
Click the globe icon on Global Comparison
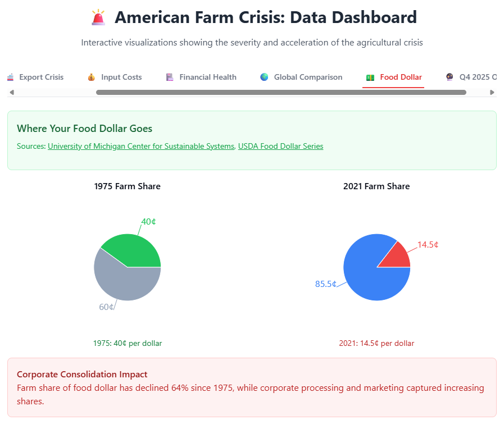coord(264,77)
